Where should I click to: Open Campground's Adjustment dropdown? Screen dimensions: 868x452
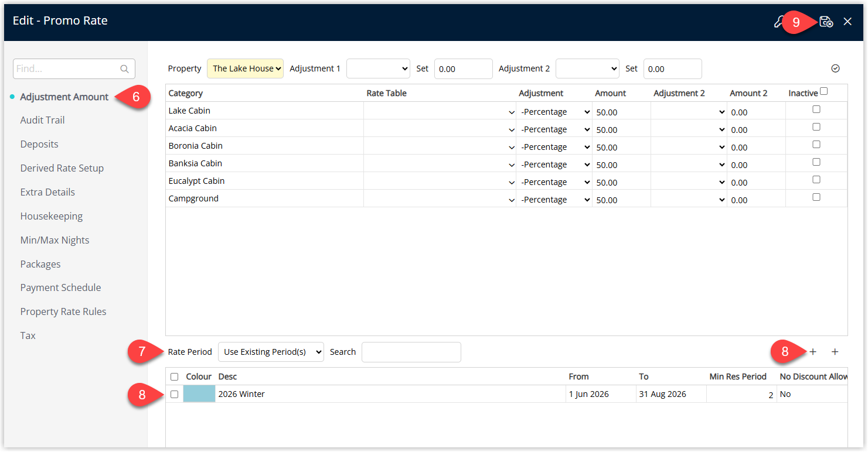click(554, 199)
